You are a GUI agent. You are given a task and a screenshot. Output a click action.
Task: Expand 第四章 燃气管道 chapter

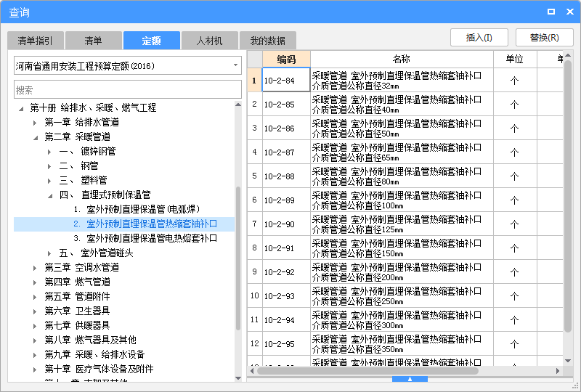(35, 282)
